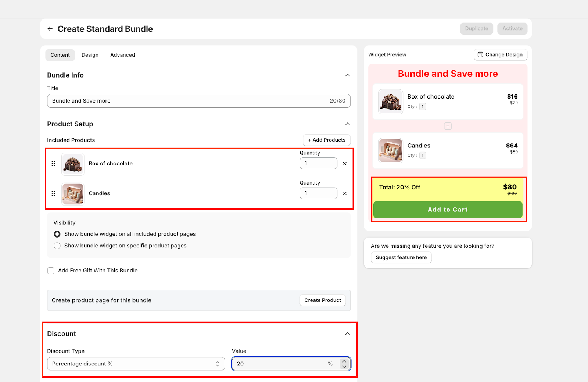588x382 pixels.
Task: Click the drag handle icon for Candles
Action: point(53,193)
